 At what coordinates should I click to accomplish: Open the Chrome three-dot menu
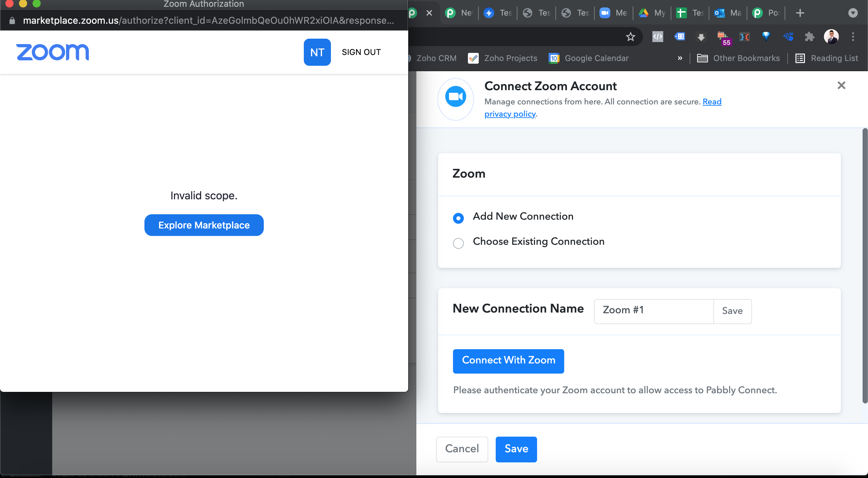tap(853, 37)
